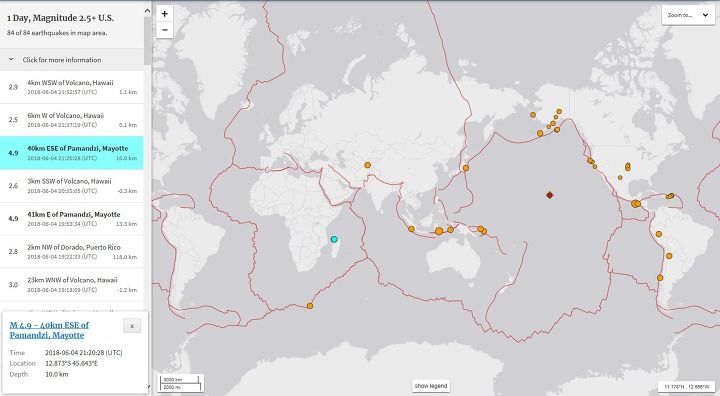Click the northernmost orange marker in Peru
The height and width of the screenshot is (396, 720).
click(658, 234)
